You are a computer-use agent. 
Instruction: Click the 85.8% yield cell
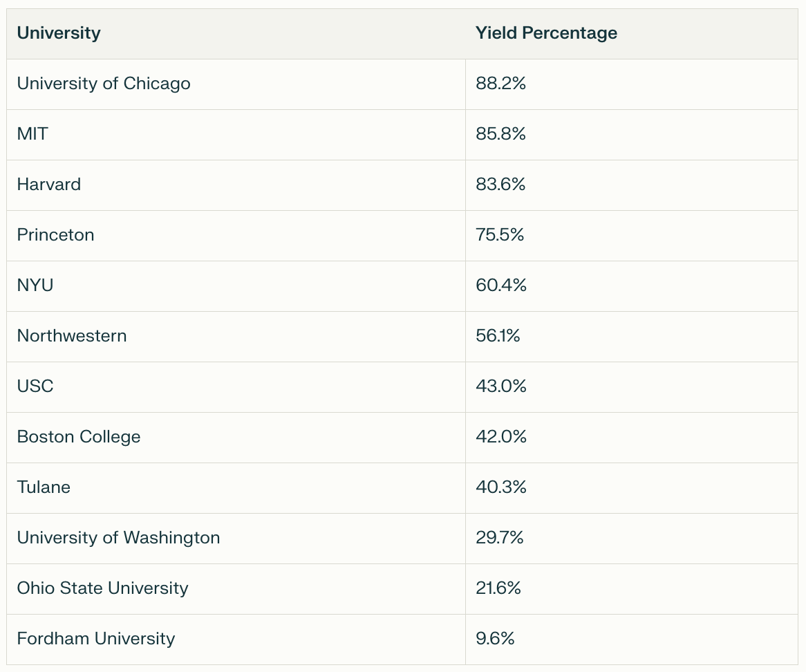[501, 134]
